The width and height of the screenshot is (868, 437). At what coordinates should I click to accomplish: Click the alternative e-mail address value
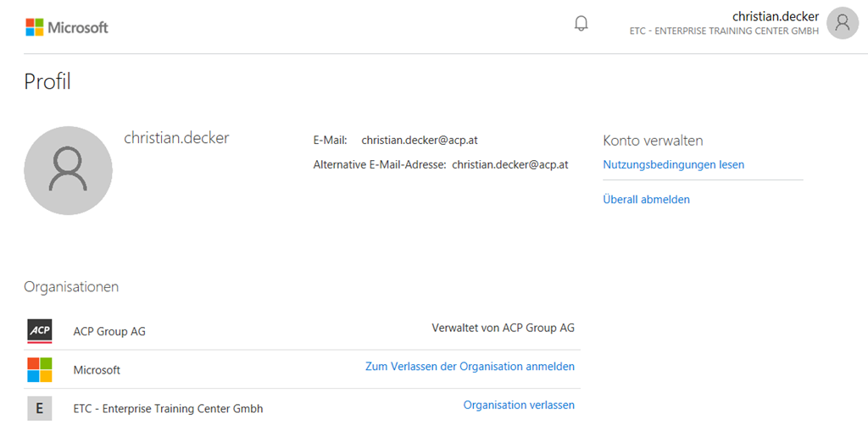click(509, 164)
